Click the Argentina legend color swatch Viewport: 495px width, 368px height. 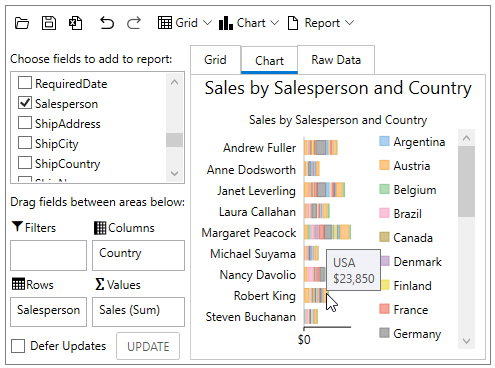click(384, 141)
